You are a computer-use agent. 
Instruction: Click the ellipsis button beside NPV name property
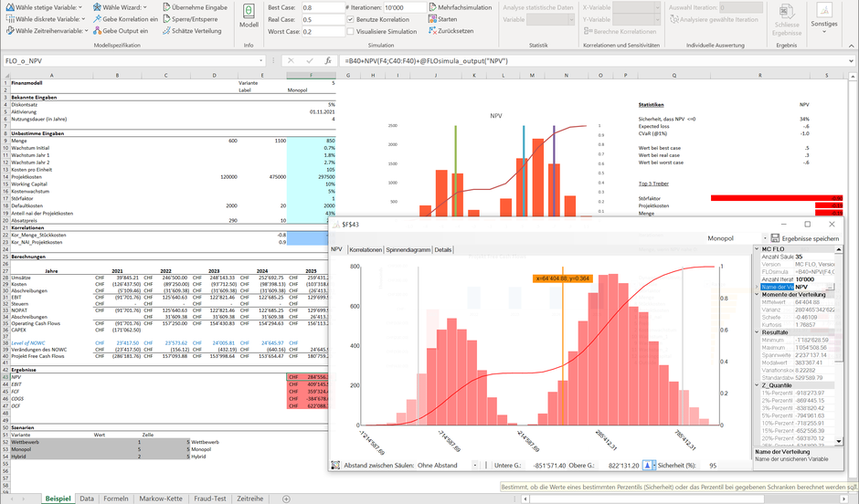pyautogui.click(x=830, y=287)
